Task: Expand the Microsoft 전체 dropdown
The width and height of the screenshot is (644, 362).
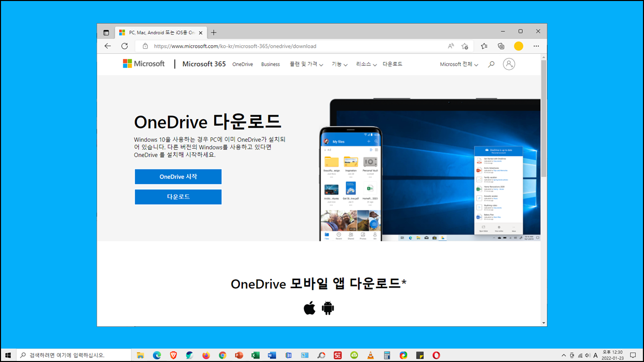Action: click(459, 64)
